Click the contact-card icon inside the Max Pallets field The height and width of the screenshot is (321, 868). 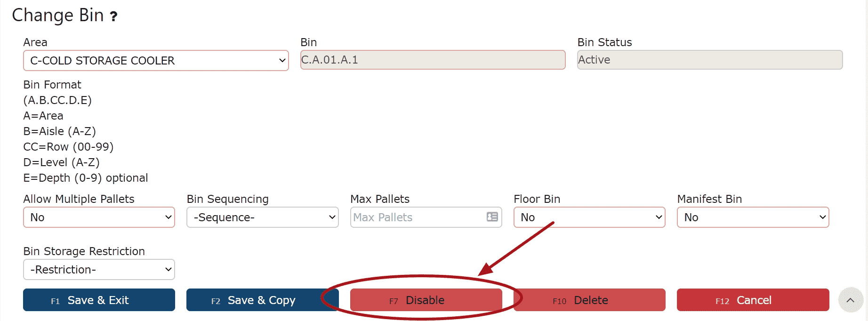[492, 217]
